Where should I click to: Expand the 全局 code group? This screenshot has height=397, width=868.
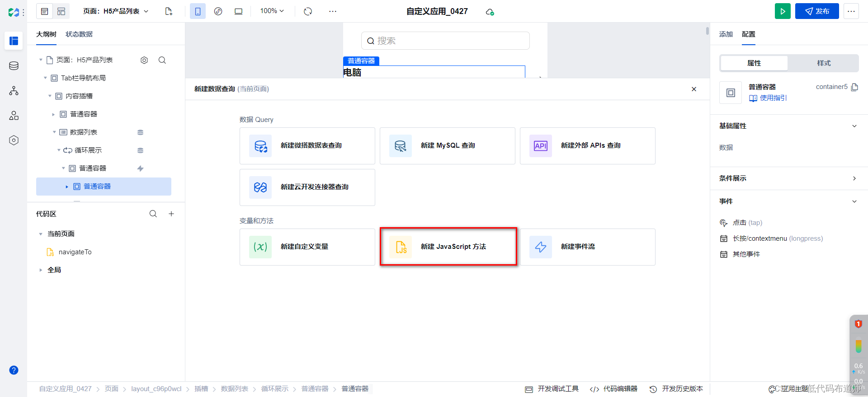coord(41,270)
